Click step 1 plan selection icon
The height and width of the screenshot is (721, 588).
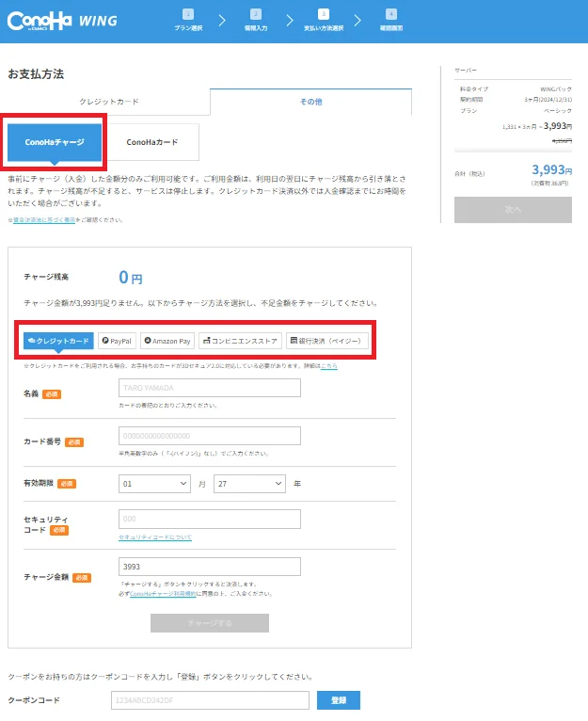click(188, 14)
